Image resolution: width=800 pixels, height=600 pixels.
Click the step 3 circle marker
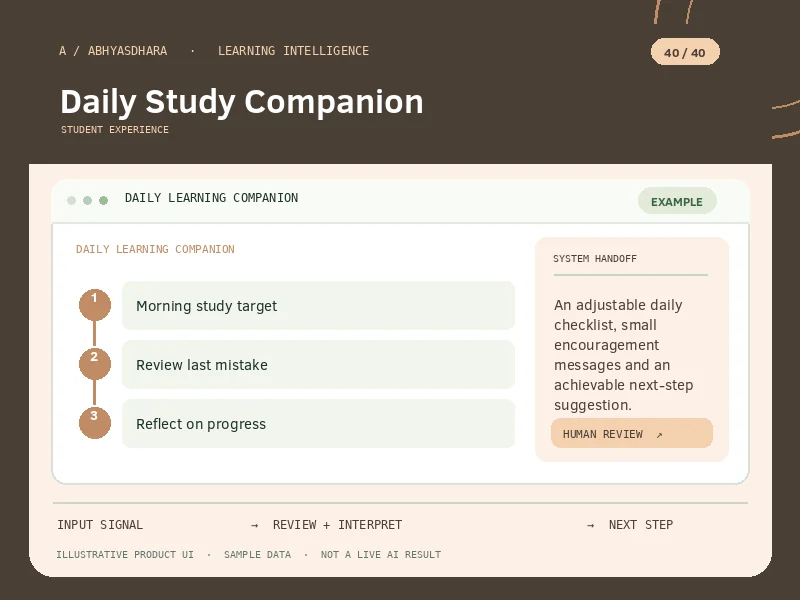click(95, 422)
